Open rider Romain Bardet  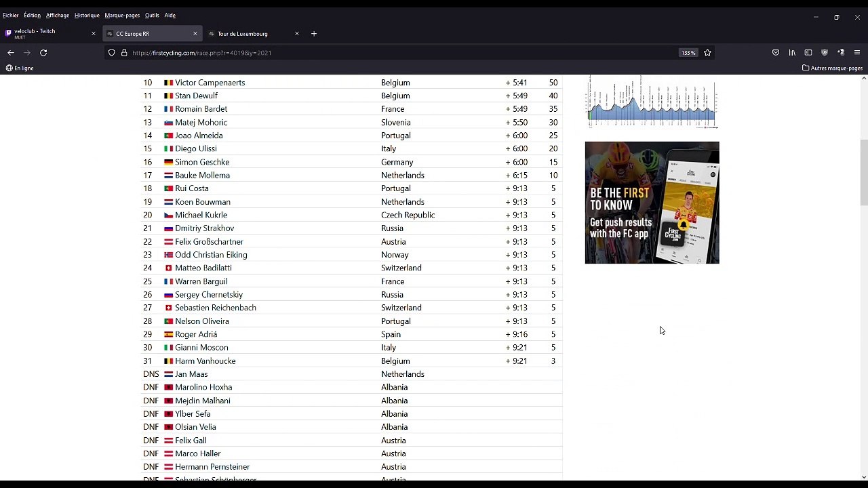(x=201, y=109)
